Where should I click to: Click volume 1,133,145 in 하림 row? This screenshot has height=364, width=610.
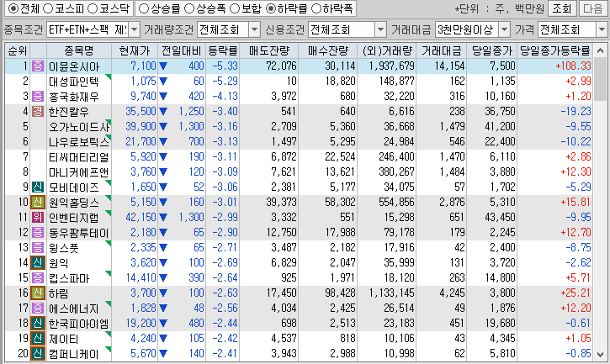[x=391, y=293]
